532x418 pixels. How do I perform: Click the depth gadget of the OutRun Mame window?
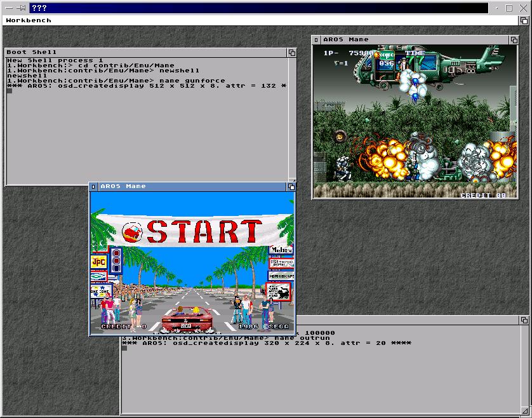click(291, 186)
